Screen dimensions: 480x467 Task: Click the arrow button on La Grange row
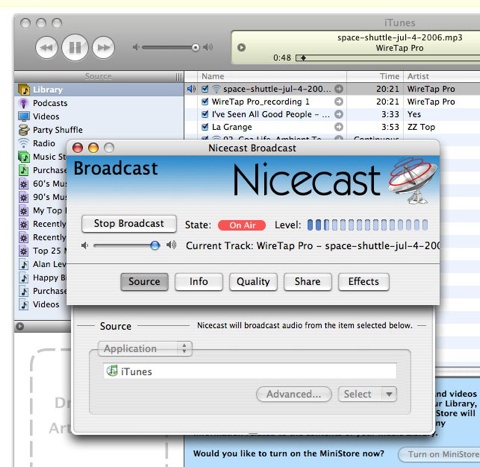click(x=339, y=127)
